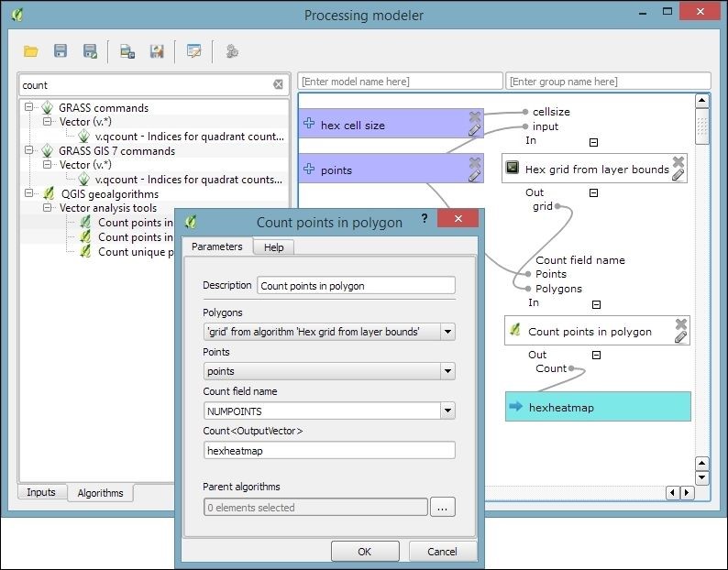This screenshot has width=728, height=570.
Task: Click the Edit model help icon
Action: (x=193, y=51)
